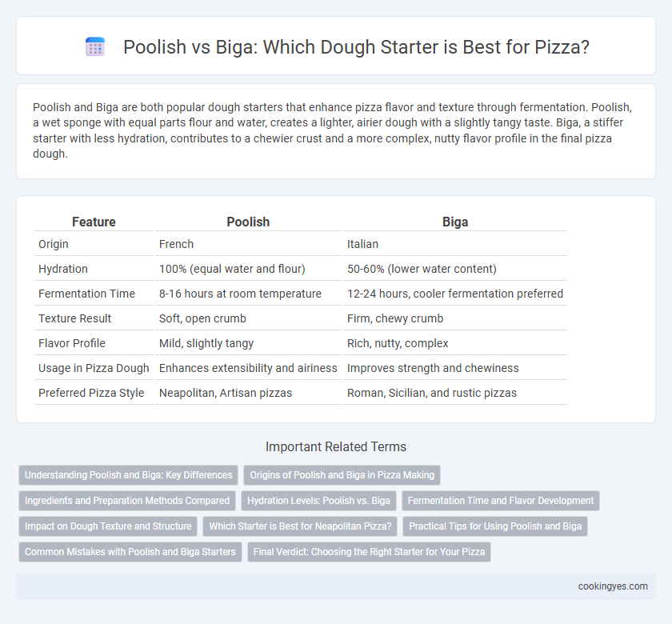Image resolution: width=672 pixels, height=624 pixels.
Task: Open 'Origins of Poolish and Biga in Pizza Making'
Action: pyautogui.click(x=342, y=475)
